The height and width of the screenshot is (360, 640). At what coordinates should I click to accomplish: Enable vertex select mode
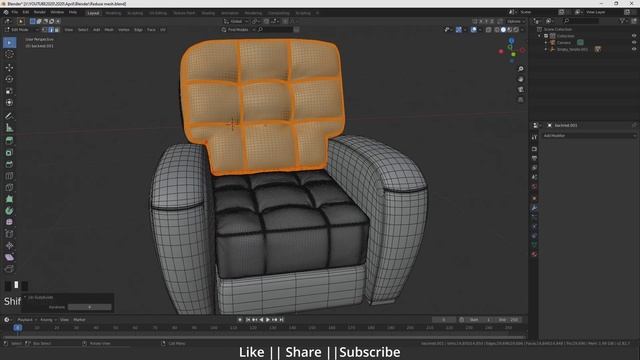click(x=44, y=30)
